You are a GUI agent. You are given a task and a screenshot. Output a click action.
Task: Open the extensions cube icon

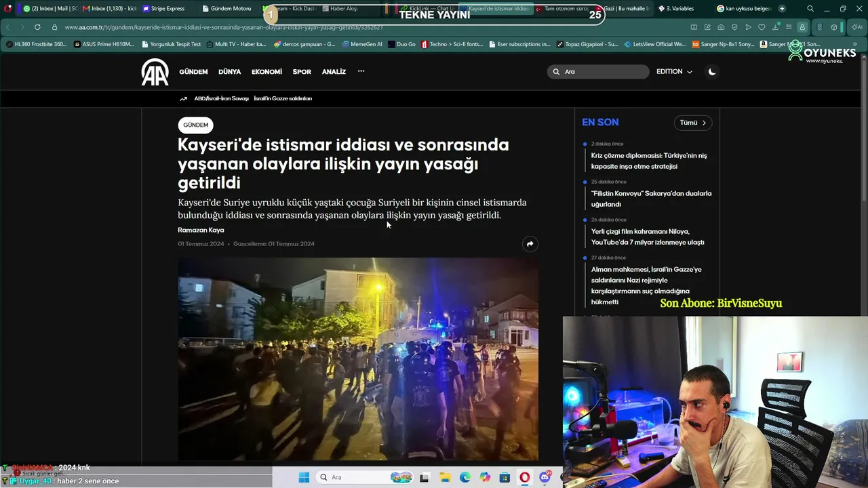coord(834,27)
